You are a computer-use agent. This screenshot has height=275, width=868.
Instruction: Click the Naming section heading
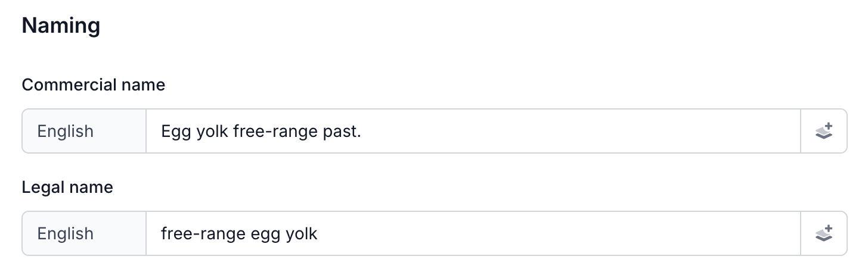[61, 27]
